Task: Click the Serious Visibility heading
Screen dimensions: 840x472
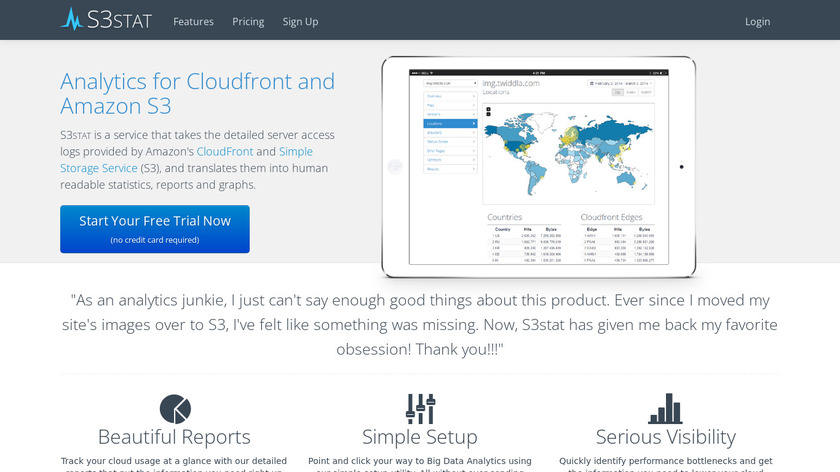Action: tap(666, 437)
